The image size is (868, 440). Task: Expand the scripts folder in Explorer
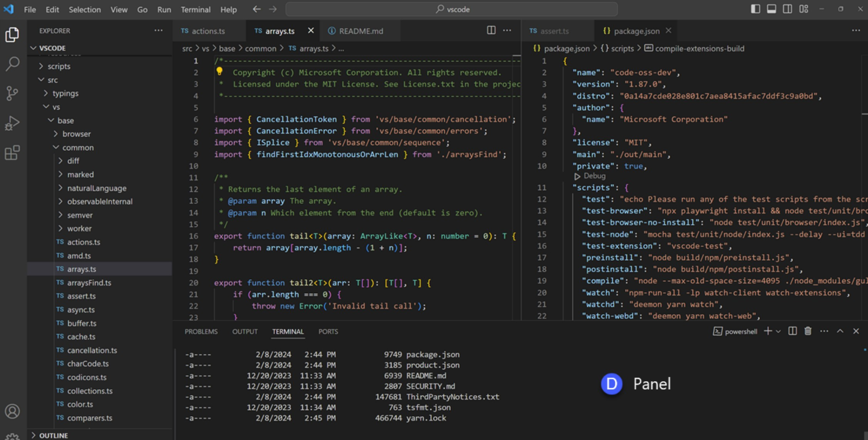point(99,66)
